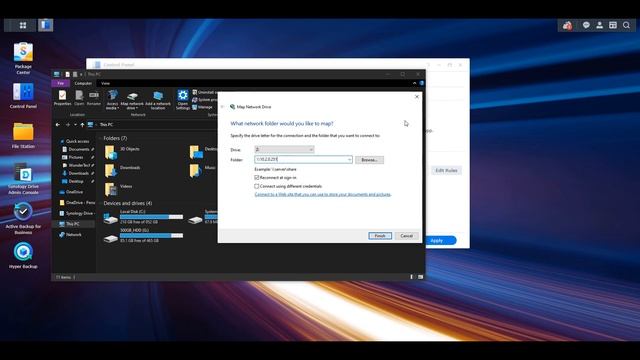Open Control Panel desktop icon

(23, 96)
